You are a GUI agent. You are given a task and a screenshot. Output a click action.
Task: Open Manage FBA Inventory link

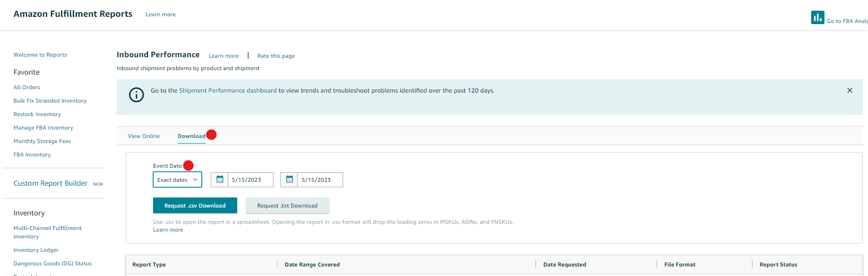(43, 128)
